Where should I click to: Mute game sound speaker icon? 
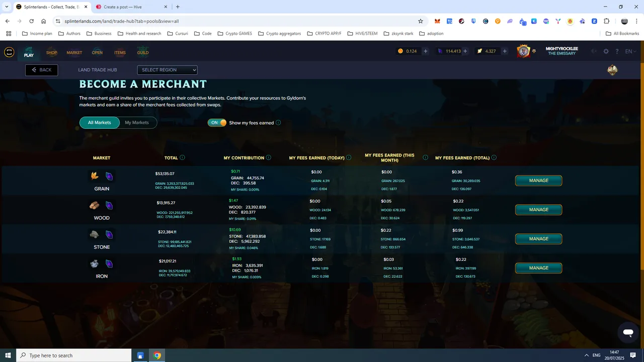(x=594, y=51)
